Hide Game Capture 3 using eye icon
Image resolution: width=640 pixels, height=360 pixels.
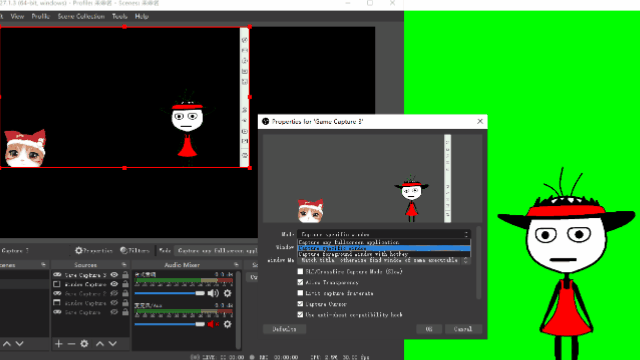[x=114, y=275]
